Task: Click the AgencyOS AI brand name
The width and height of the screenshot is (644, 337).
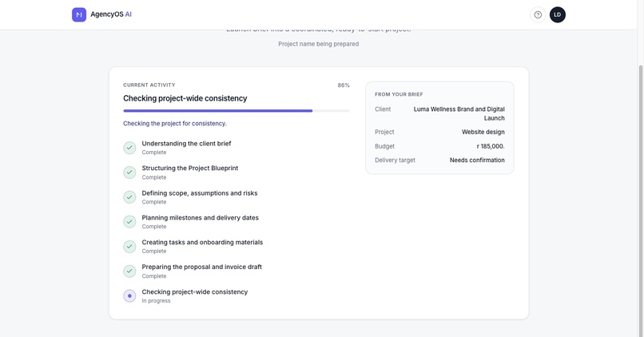Action: (111, 14)
